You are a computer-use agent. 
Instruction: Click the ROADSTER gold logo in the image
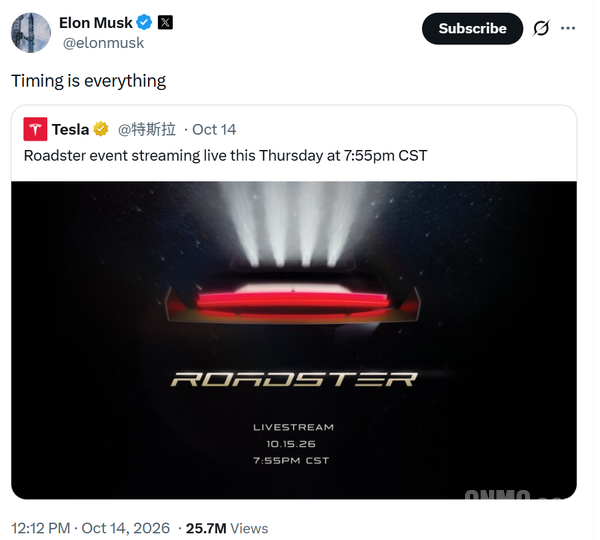point(294,379)
